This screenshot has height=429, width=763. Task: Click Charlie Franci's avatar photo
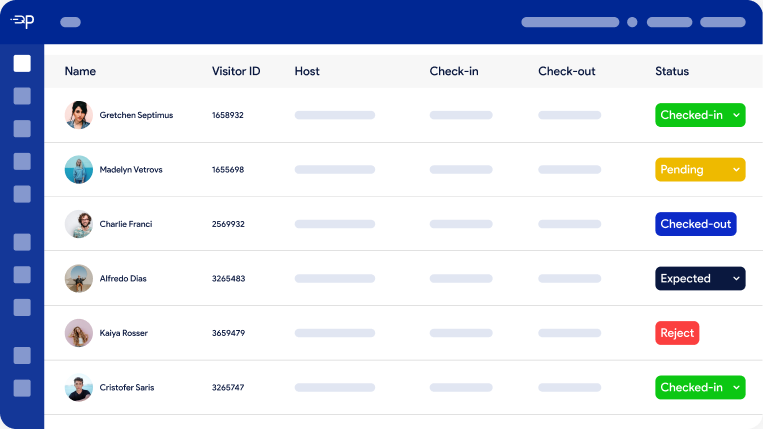point(79,224)
